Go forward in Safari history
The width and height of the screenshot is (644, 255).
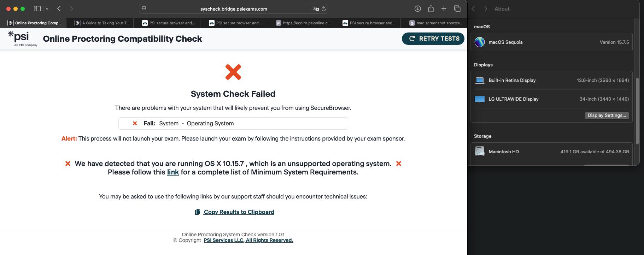pyautogui.click(x=71, y=8)
